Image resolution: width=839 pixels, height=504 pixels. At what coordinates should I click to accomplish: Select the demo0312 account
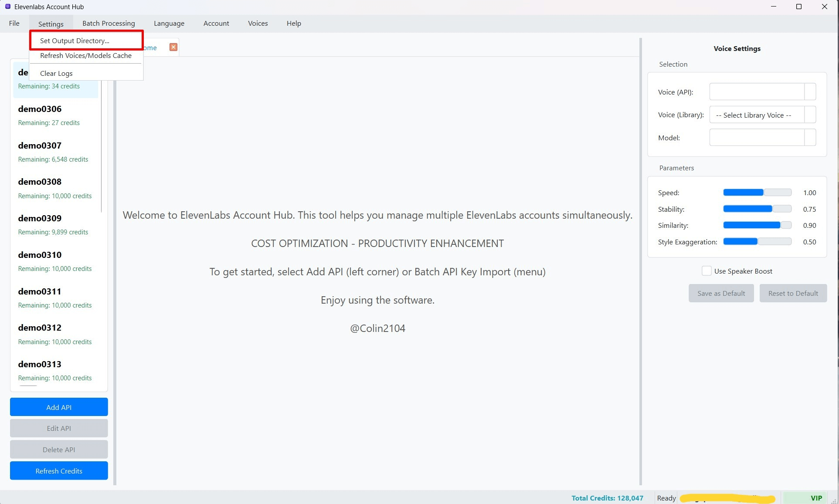coord(56,335)
